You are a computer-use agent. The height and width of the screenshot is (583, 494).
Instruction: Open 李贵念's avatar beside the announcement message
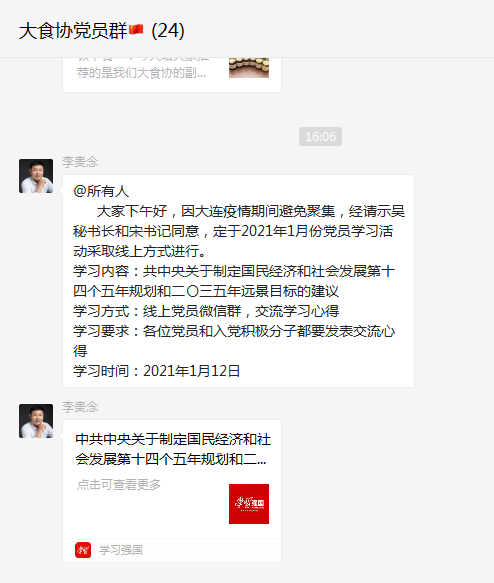[x=36, y=176]
